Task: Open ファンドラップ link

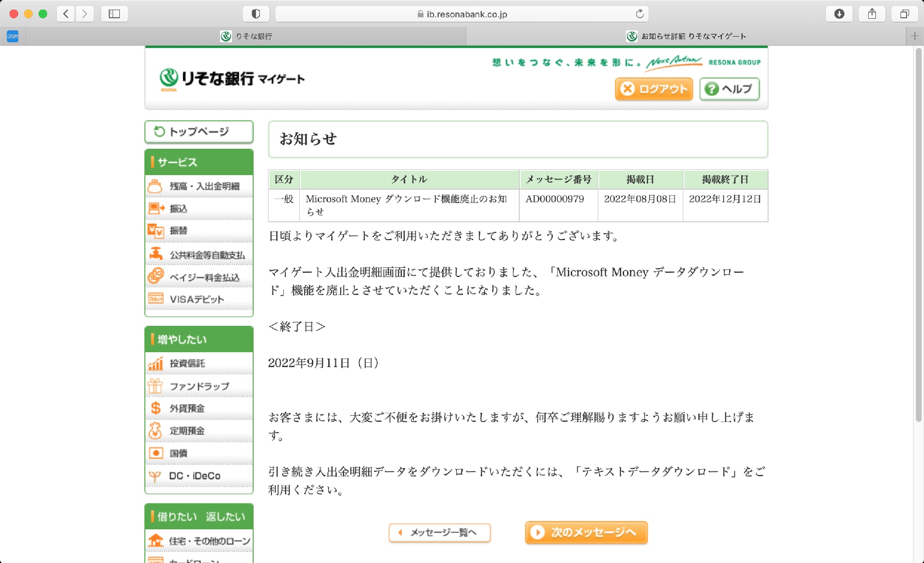Action: (199, 386)
